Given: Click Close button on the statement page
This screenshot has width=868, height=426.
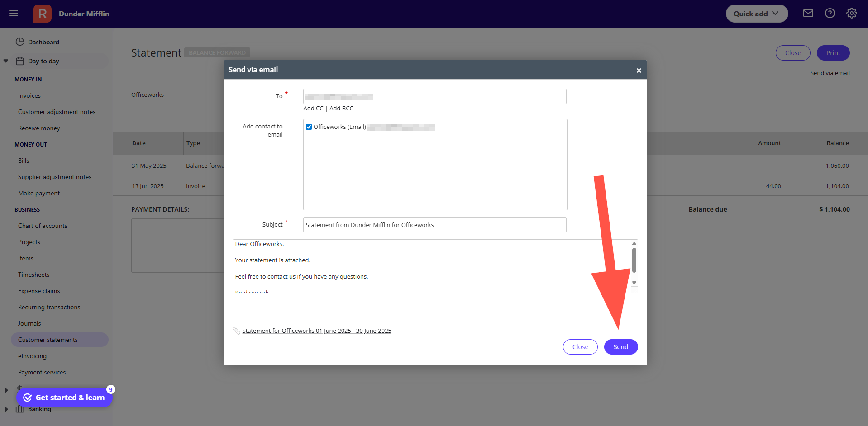Looking at the screenshot, I should point(793,53).
